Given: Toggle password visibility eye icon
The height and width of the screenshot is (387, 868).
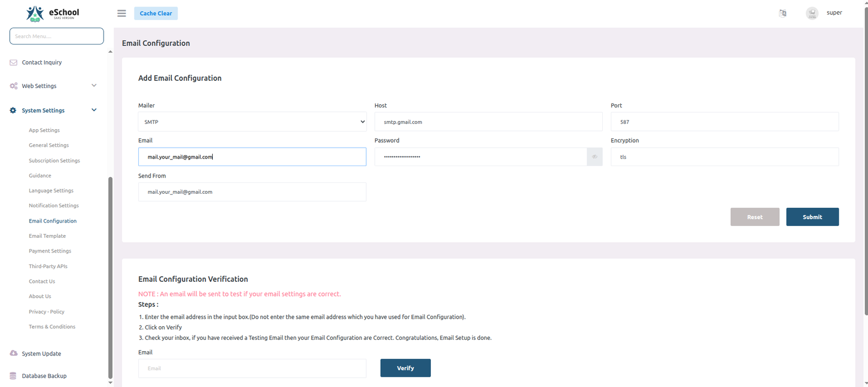Looking at the screenshot, I should pyautogui.click(x=594, y=157).
